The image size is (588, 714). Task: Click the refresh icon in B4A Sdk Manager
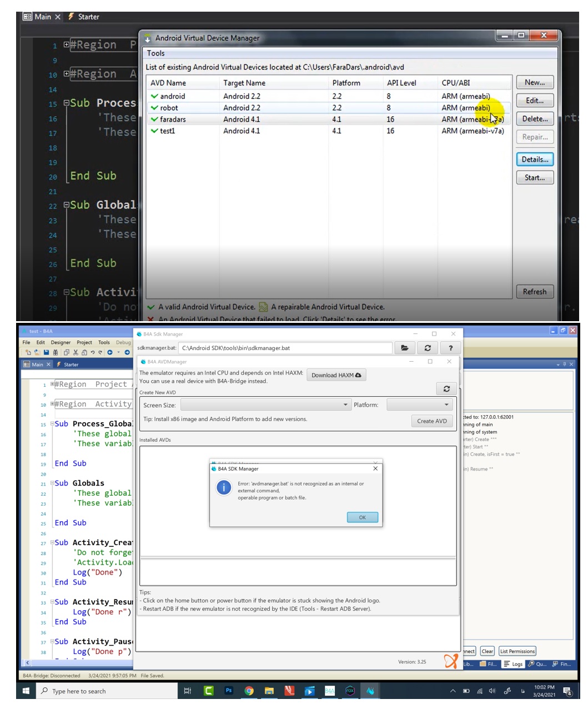click(x=428, y=348)
